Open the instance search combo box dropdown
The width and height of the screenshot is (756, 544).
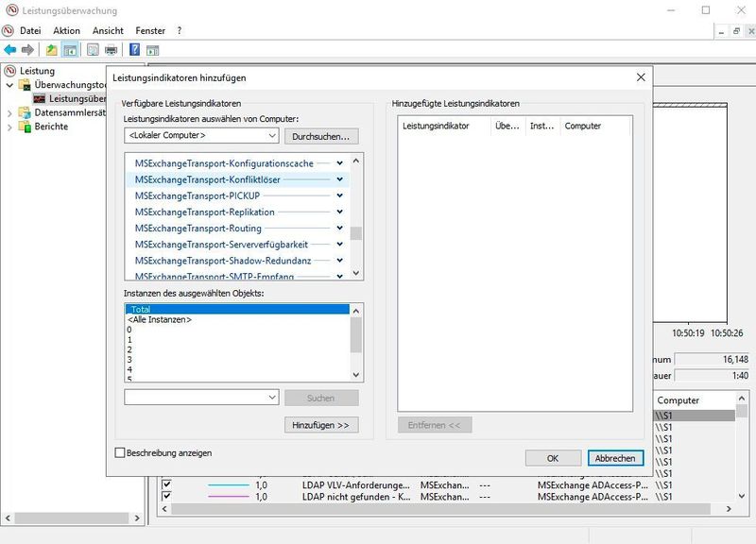[x=272, y=398]
